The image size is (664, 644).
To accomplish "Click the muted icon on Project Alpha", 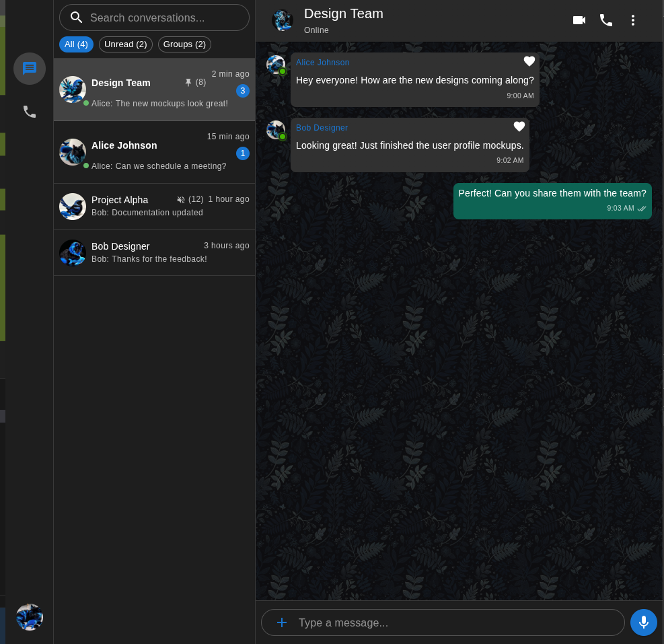I will point(181,200).
